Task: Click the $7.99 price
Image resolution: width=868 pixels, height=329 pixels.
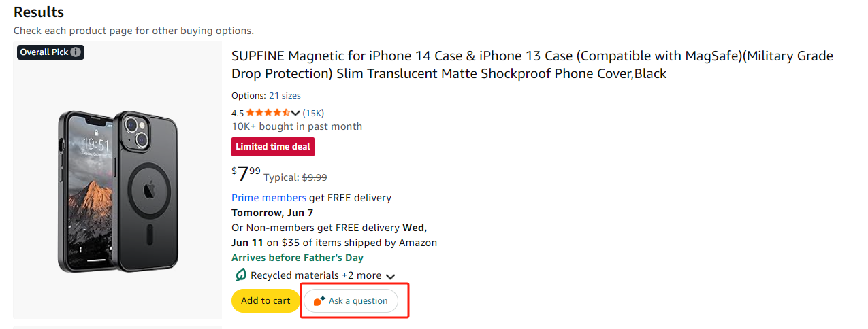Action: (246, 174)
